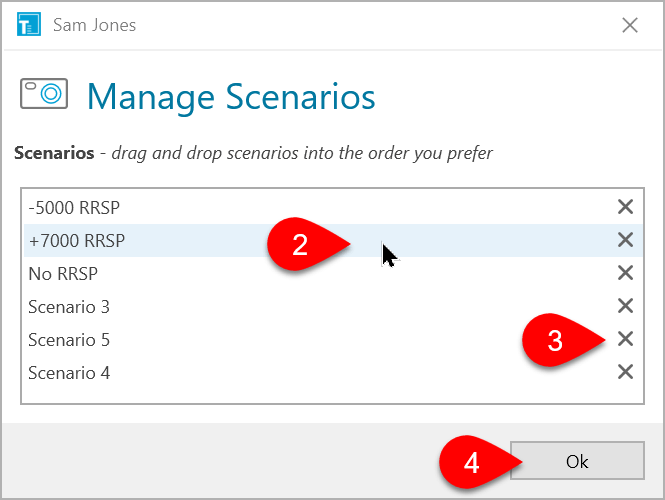Click the camera snapshot icon
665x500 pixels.
tap(44, 94)
